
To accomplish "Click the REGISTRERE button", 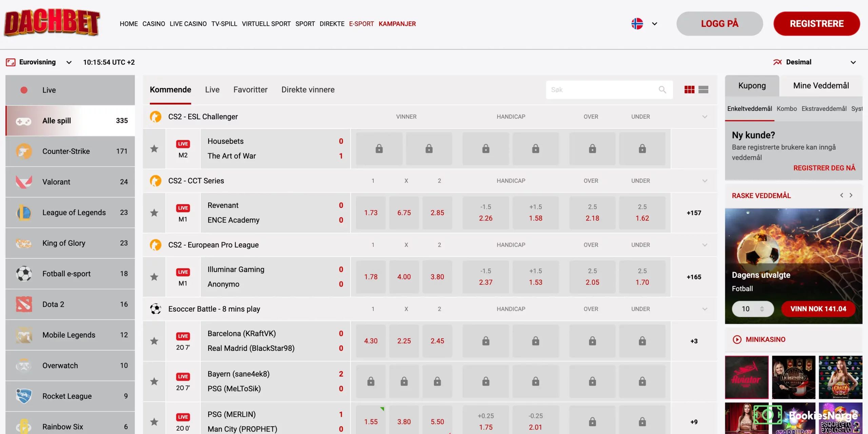I will click(x=816, y=24).
